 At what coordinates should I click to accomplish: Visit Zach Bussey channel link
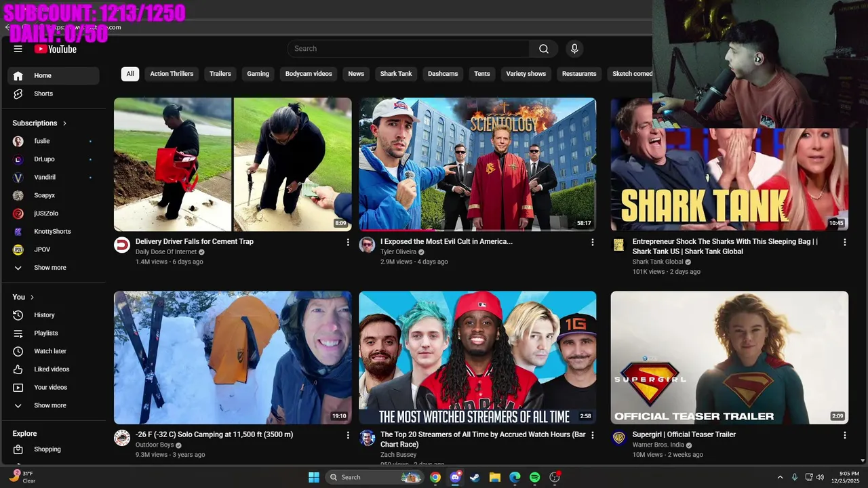click(x=399, y=455)
